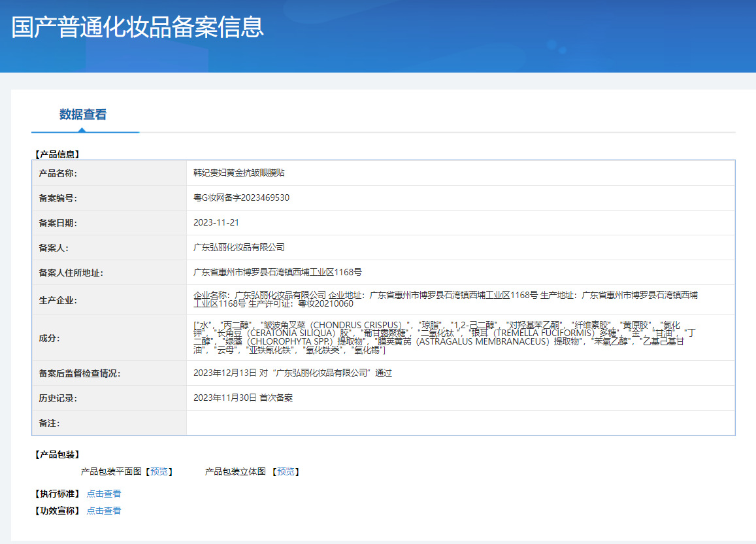Click the 历史记录 row label

point(58,398)
